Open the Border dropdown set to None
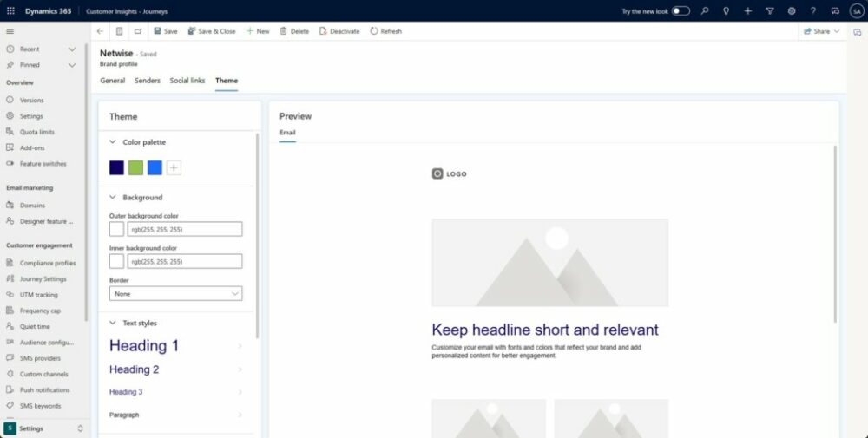 (175, 294)
